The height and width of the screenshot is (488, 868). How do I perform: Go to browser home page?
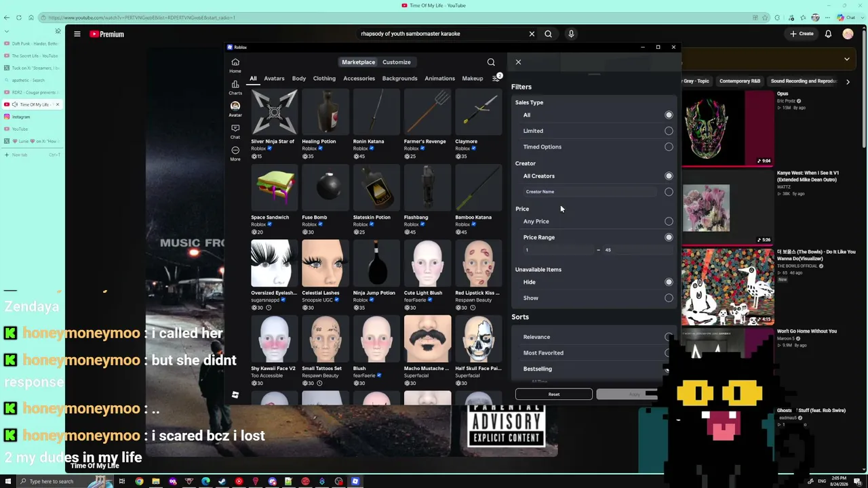[x=31, y=18]
